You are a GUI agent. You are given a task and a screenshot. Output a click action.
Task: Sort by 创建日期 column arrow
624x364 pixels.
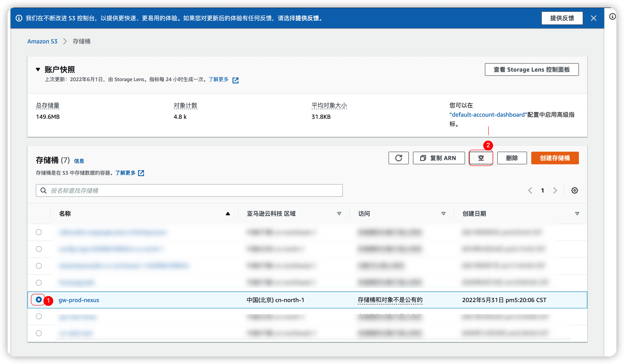point(577,214)
